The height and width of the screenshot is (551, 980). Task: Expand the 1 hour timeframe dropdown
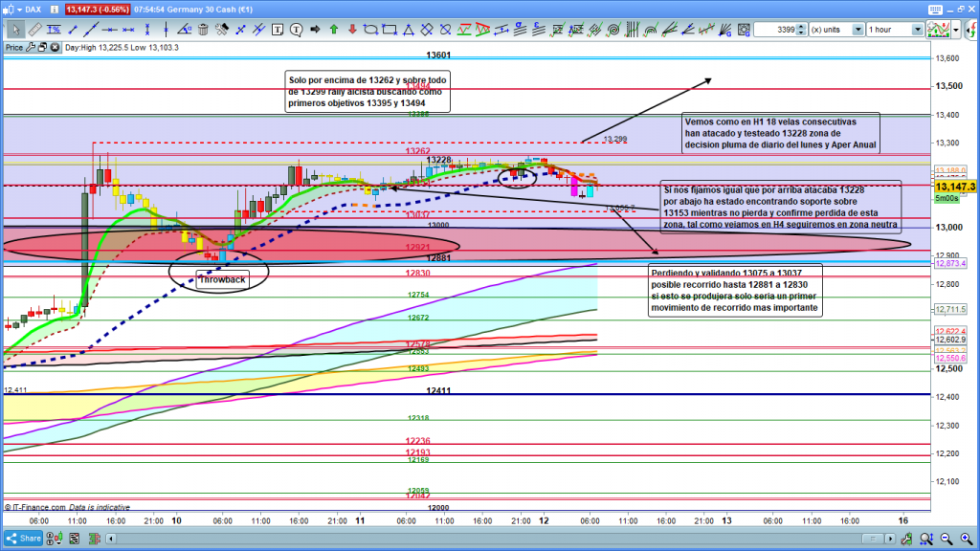pos(918,30)
